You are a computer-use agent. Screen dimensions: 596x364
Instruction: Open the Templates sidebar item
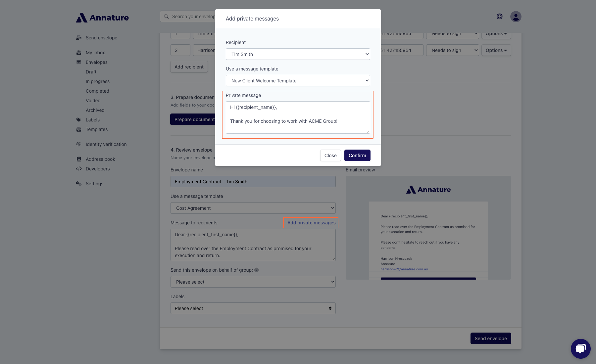[x=97, y=129]
